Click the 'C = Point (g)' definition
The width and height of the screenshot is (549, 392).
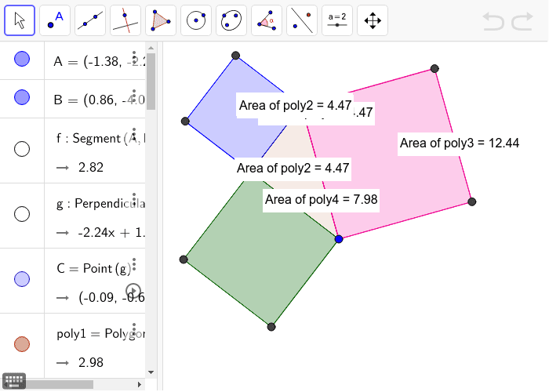93,268
